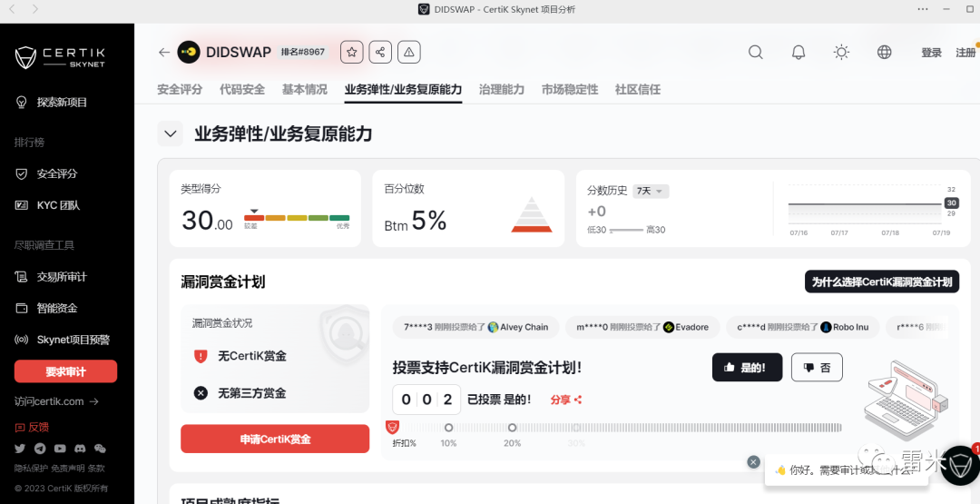The width and height of the screenshot is (980, 504).
Task: Open the 7天 score history dropdown
Action: [651, 192]
